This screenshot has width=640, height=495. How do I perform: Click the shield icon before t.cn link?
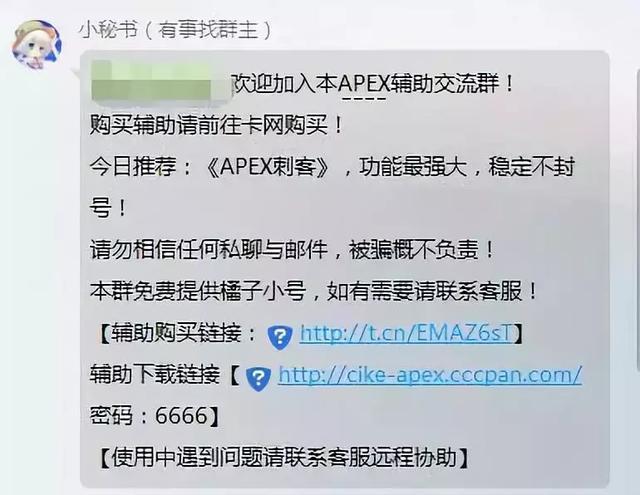280,337
